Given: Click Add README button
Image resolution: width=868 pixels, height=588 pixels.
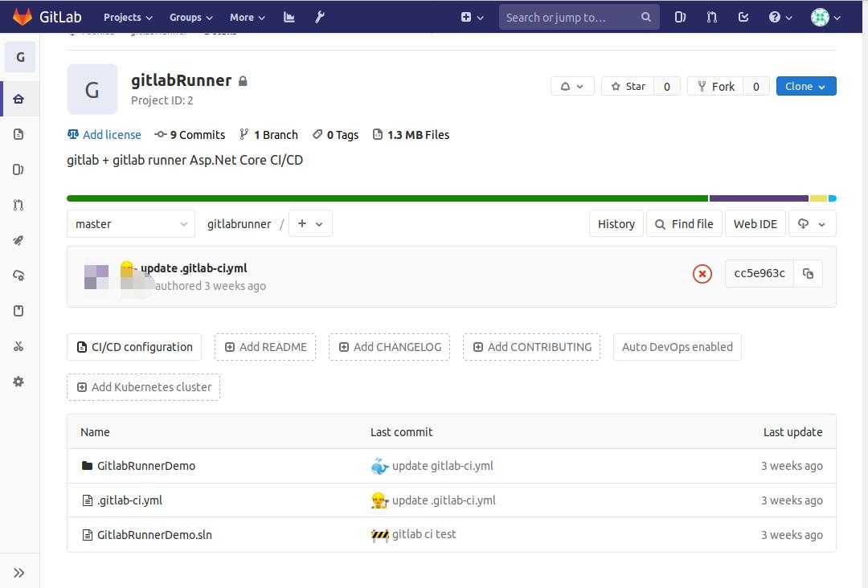Looking at the screenshot, I should tap(265, 347).
